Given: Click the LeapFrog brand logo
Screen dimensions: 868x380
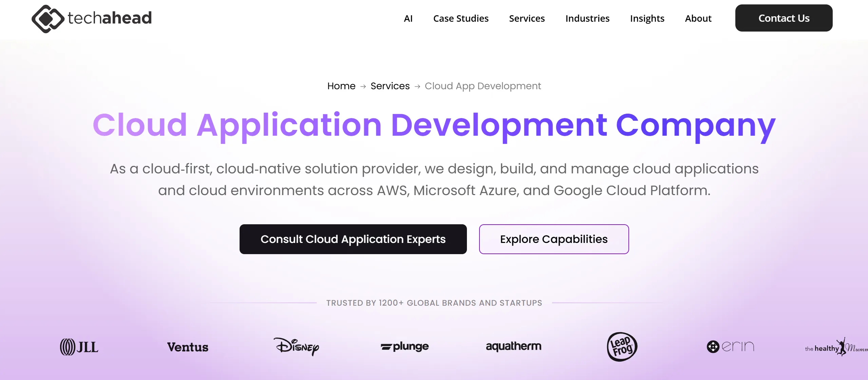Looking at the screenshot, I should [622, 347].
